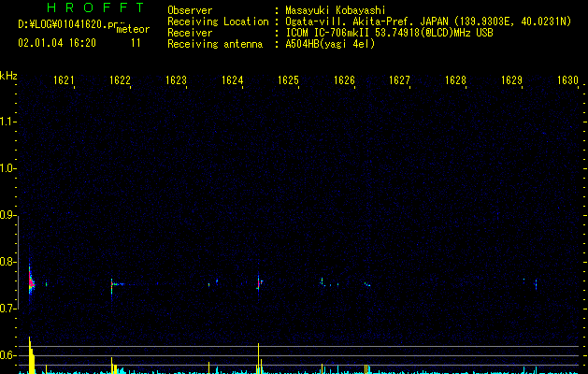Click the 1626 time marker

point(344,79)
